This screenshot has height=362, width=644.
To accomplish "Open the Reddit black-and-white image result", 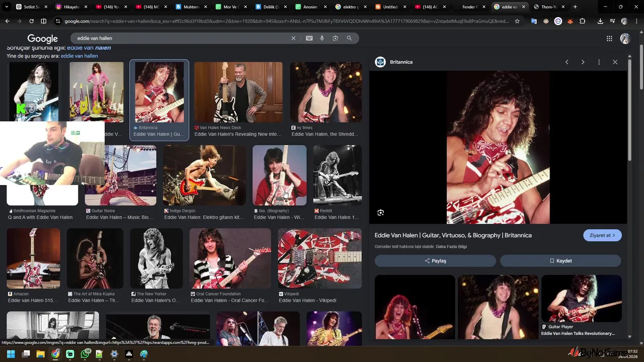I will click(x=337, y=175).
